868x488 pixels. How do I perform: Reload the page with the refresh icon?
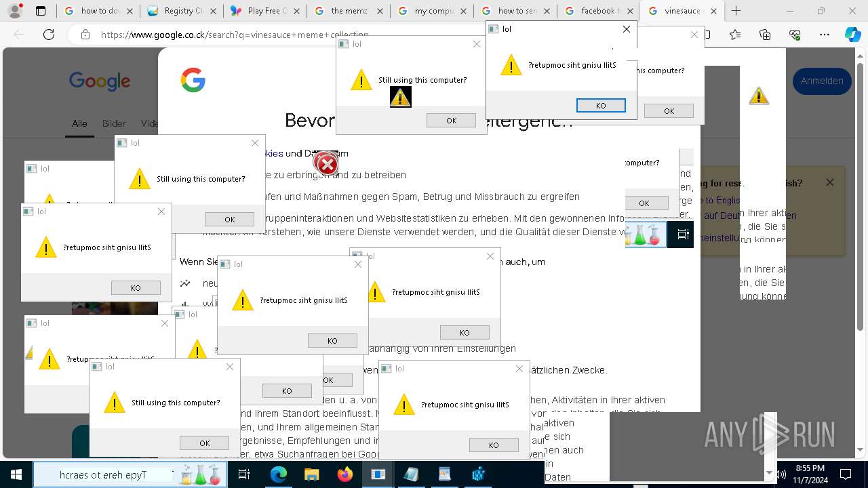click(49, 35)
